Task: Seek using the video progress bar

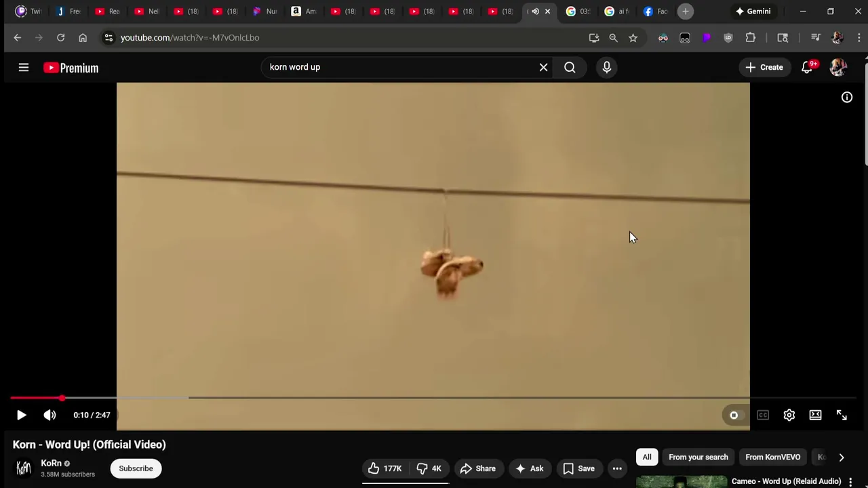Action: pos(434,398)
